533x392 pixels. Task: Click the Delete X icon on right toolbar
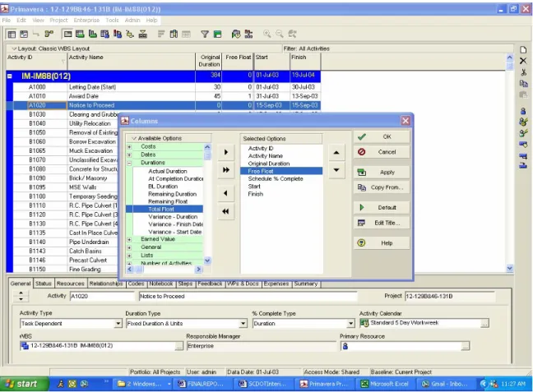point(523,61)
